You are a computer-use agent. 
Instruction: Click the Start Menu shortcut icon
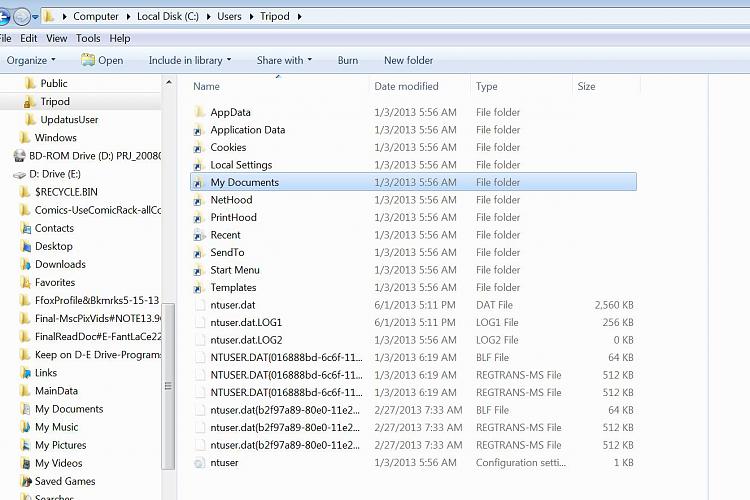pyautogui.click(x=199, y=270)
